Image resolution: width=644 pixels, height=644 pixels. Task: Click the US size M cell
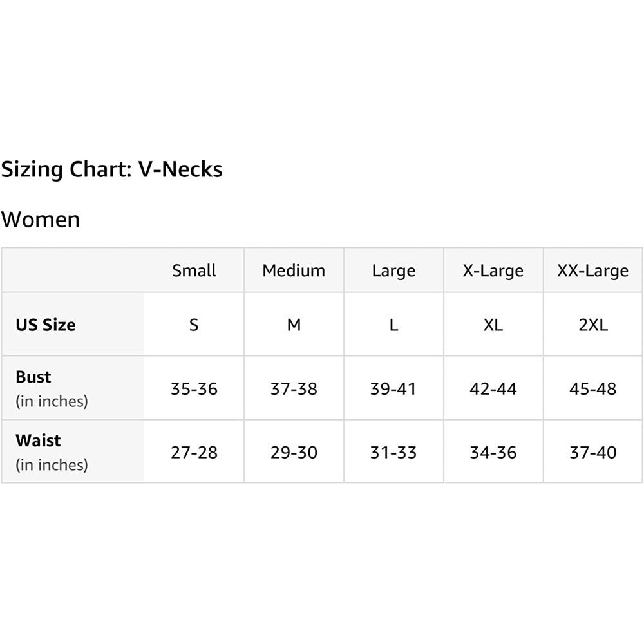[x=294, y=325]
